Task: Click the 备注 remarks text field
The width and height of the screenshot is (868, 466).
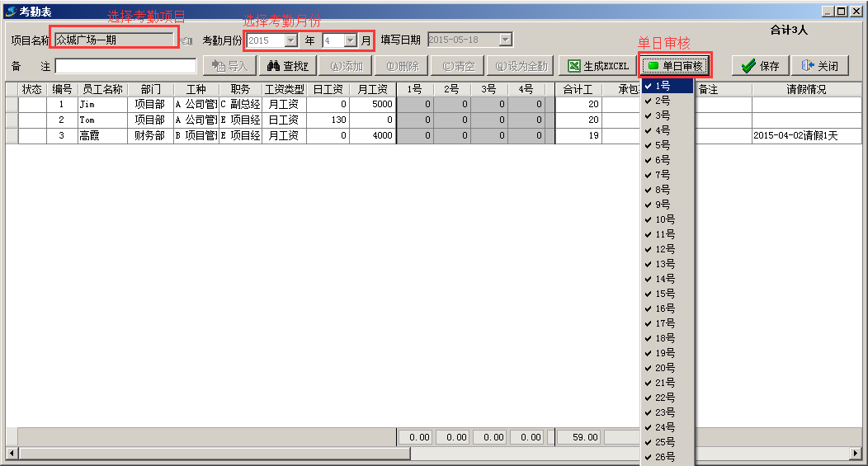Action: [x=125, y=66]
